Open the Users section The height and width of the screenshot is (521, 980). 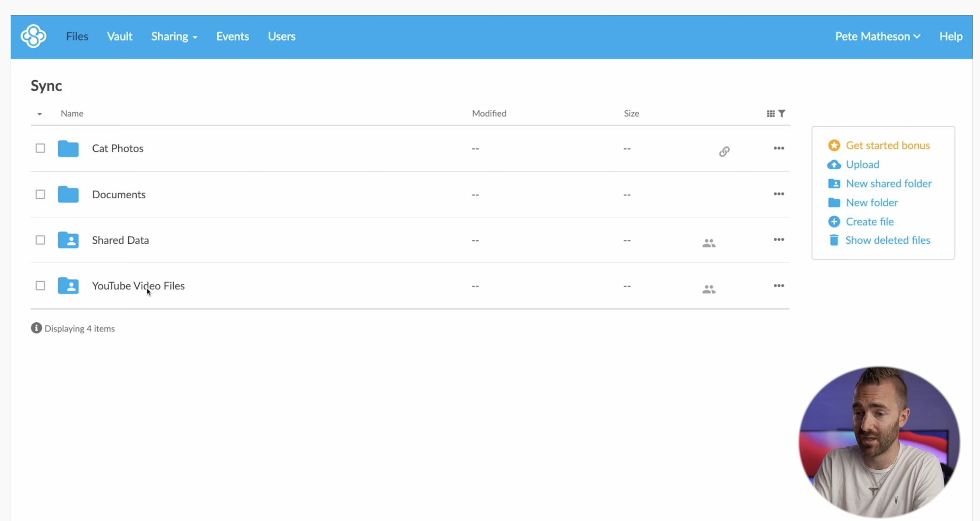point(282,36)
